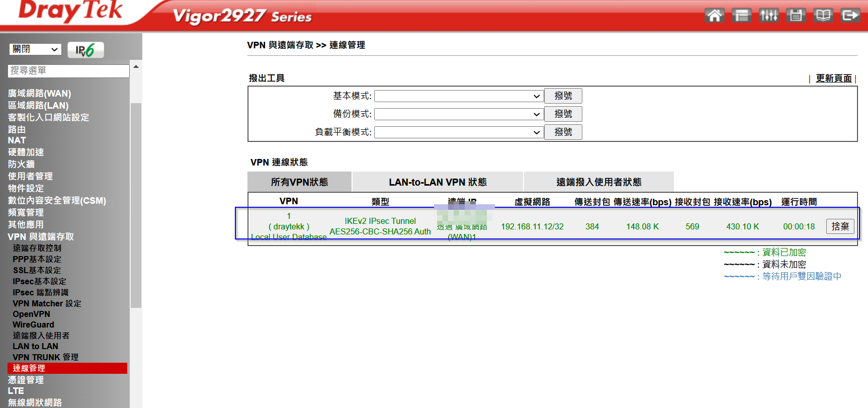Expand the 負載平衡模式 dropdown
The image size is (868, 408).
458,132
